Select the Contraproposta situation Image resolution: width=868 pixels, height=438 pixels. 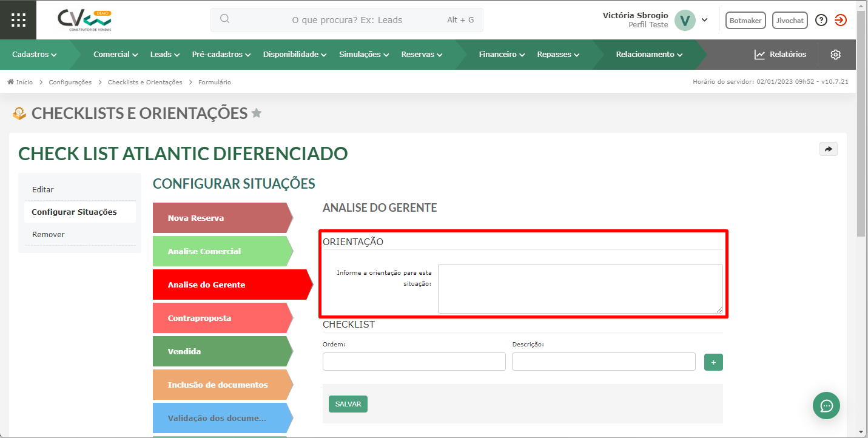[223, 318]
